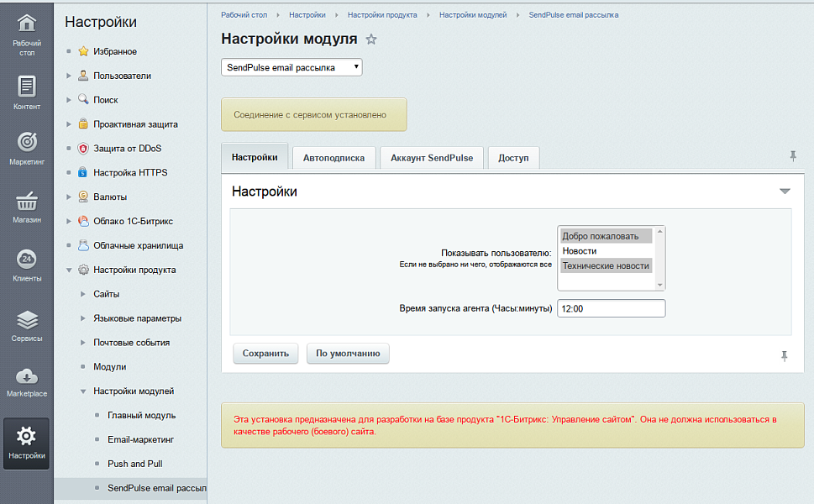The height and width of the screenshot is (504, 814).
Task: Expand the Облако 1С-Битрикс tree arrow
Action: (x=69, y=221)
